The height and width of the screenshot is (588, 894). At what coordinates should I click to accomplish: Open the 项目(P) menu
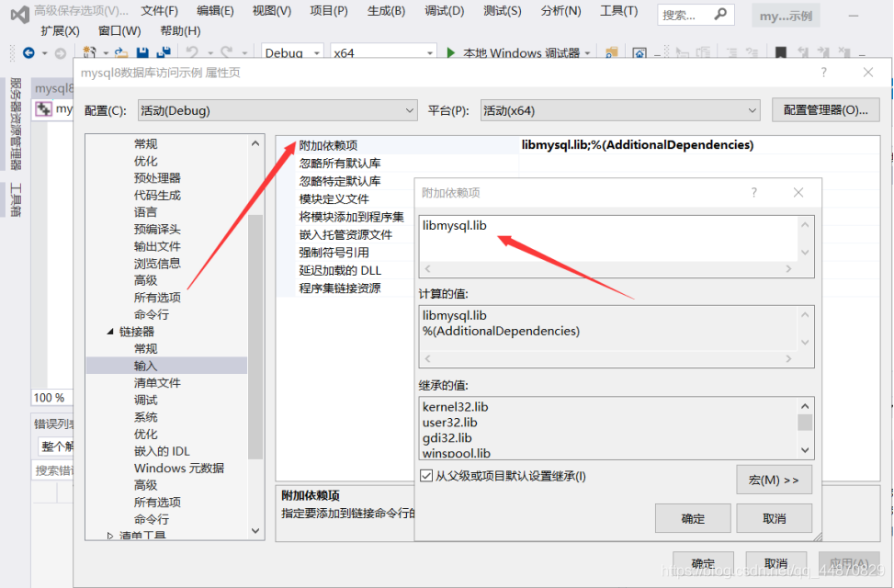point(328,11)
